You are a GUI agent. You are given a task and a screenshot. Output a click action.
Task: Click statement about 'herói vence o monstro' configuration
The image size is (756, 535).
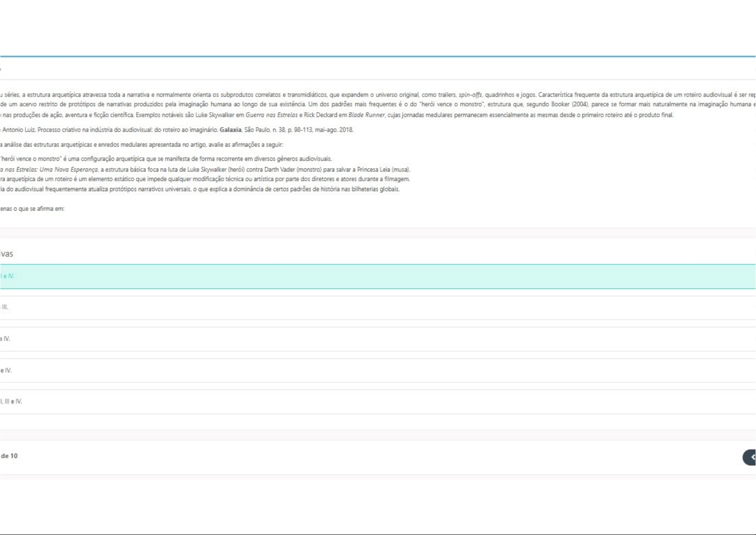pos(166,159)
